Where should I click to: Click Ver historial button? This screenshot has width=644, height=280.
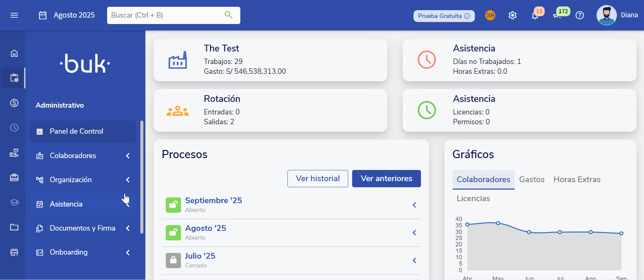pyautogui.click(x=318, y=178)
